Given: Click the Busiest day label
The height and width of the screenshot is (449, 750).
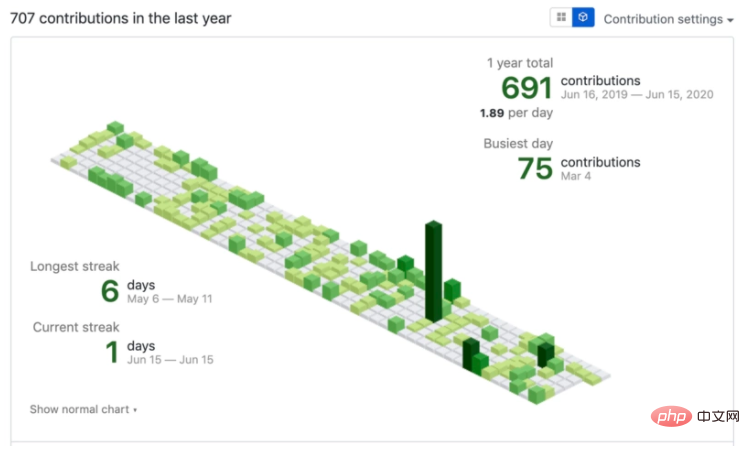Looking at the screenshot, I should click(x=518, y=143).
